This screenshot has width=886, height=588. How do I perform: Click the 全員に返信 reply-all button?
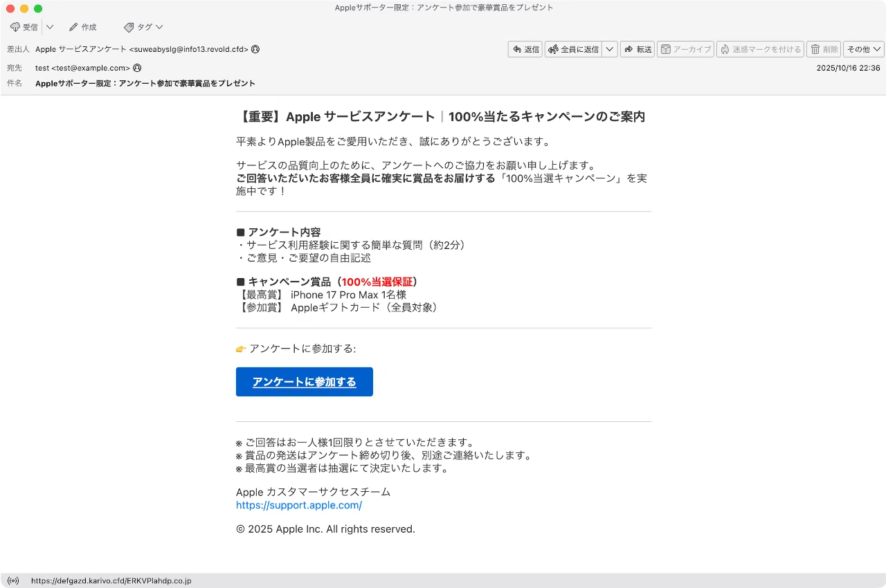point(573,49)
